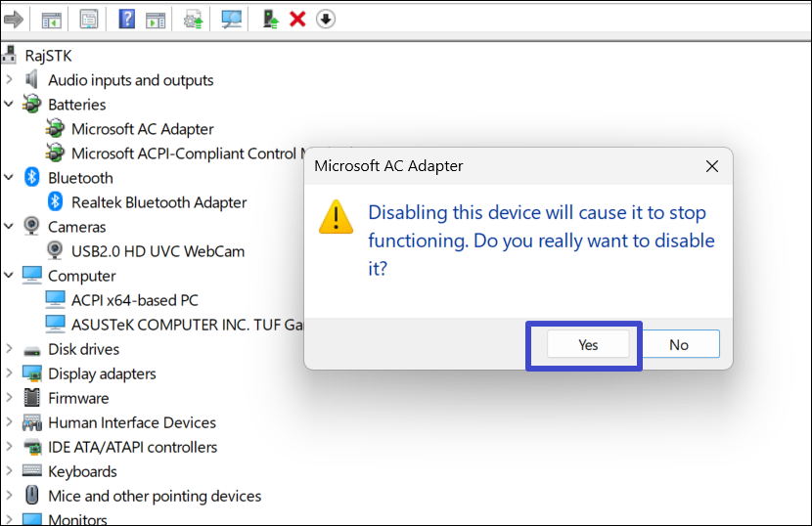This screenshot has width=812, height=526.
Task: Select the Microsoft AC Adapter tree entry
Action: [142, 129]
